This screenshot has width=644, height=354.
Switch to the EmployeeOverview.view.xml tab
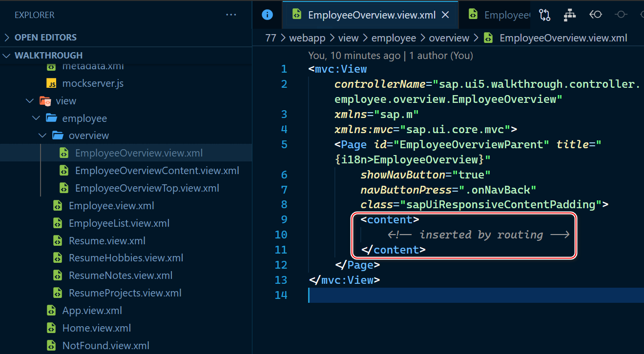[x=372, y=15]
